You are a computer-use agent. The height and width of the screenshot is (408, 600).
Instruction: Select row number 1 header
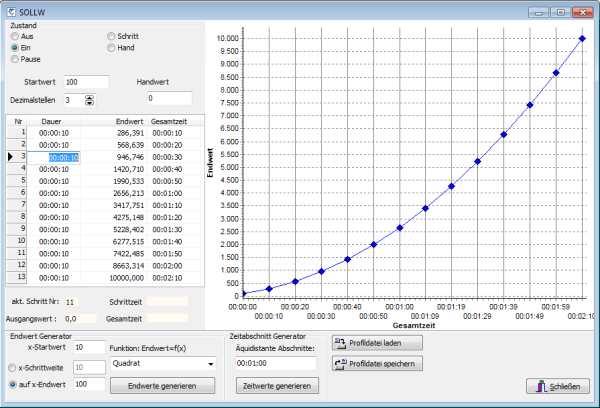click(17, 132)
